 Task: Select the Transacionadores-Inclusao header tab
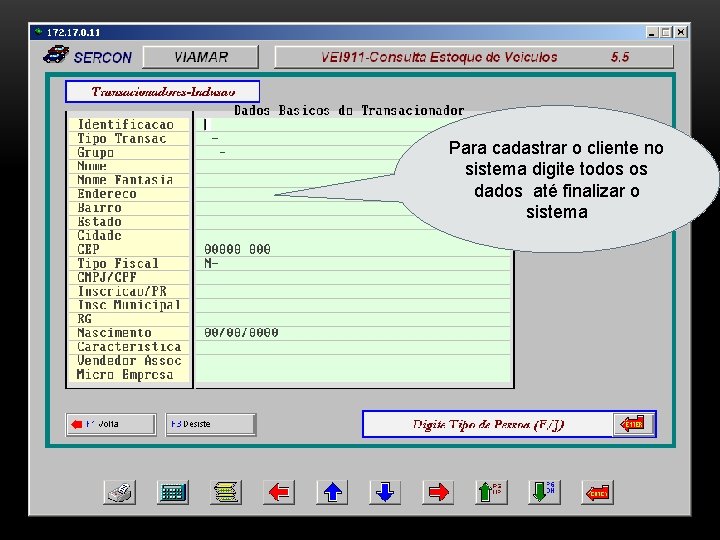point(163,91)
